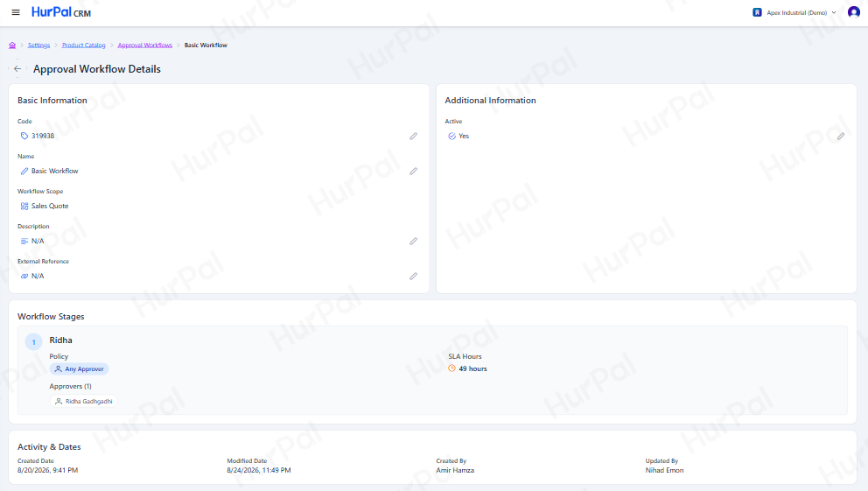The height and width of the screenshot is (491, 868).
Task: Open the user profile avatar
Action: (x=854, y=12)
